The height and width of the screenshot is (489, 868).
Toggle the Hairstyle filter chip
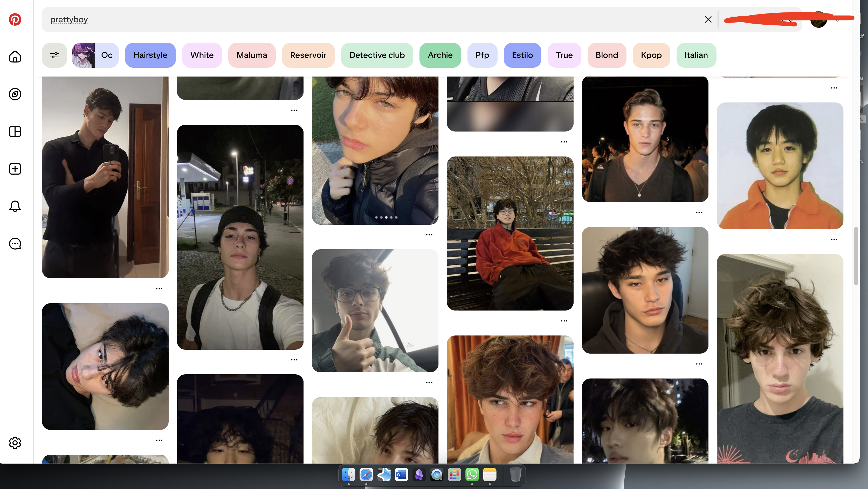point(150,55)
